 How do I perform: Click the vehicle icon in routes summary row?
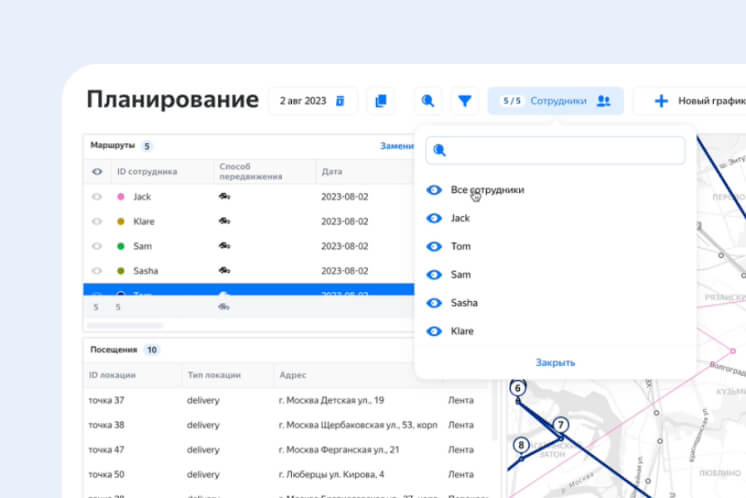coord(224,307)
